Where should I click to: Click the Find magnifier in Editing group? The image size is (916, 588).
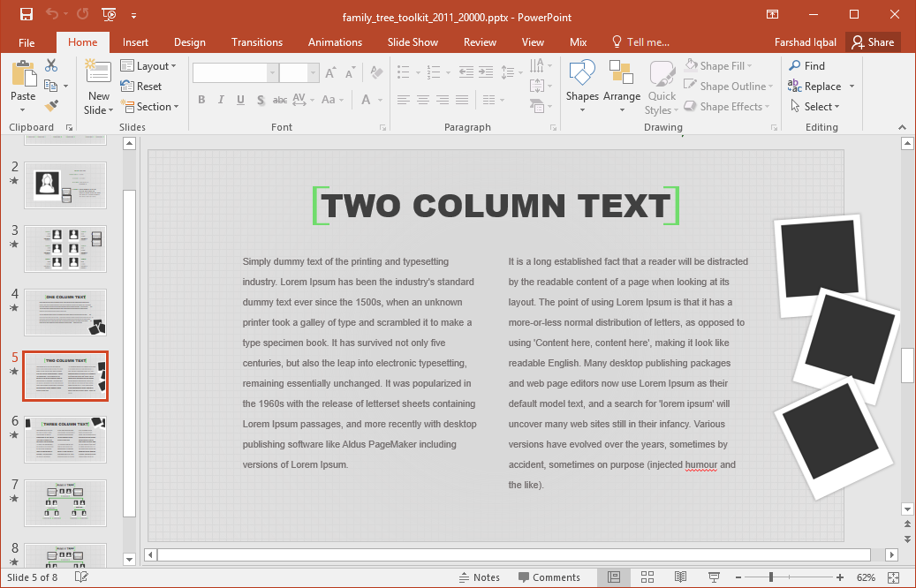(806, 65)
